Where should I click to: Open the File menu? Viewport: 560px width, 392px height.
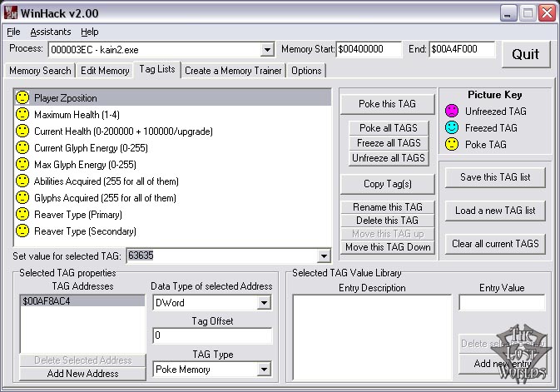point(13,32)
